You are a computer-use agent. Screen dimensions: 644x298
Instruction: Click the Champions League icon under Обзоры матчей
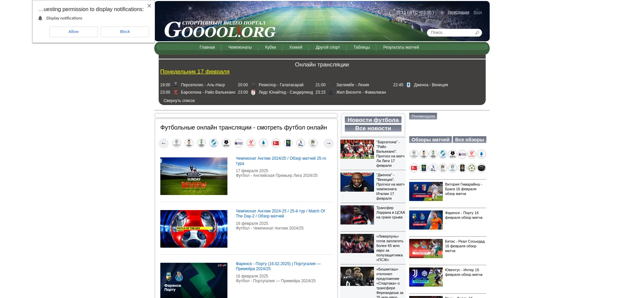pyautogui.click(x=414, y=154)
